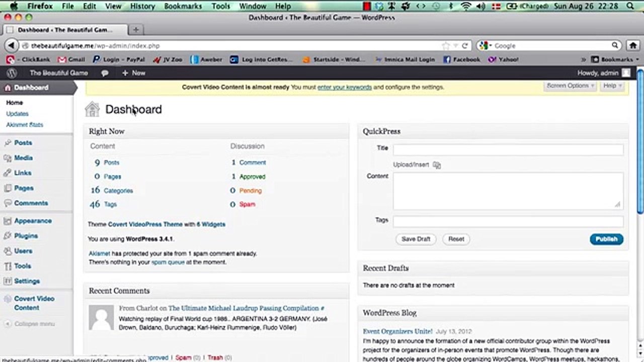Viewport: 644px width, 362px height.
Task: Open a new browser tab with plus button
Action: 136,30
